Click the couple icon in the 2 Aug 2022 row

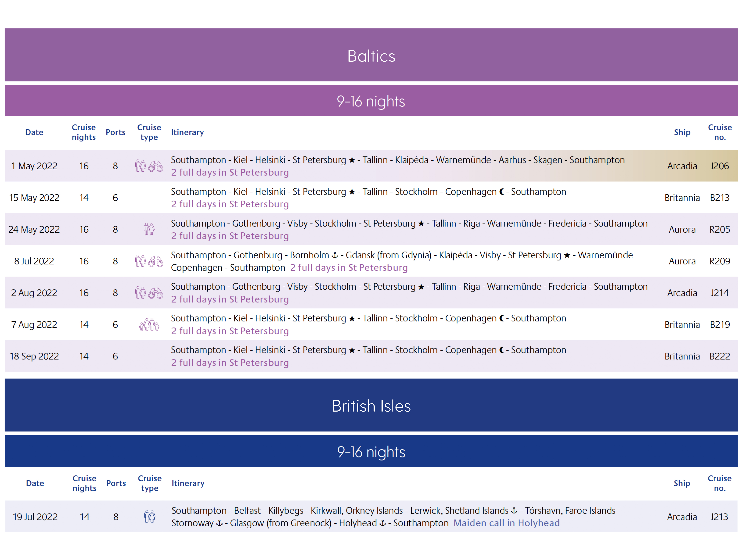click(x=140, y=293)
